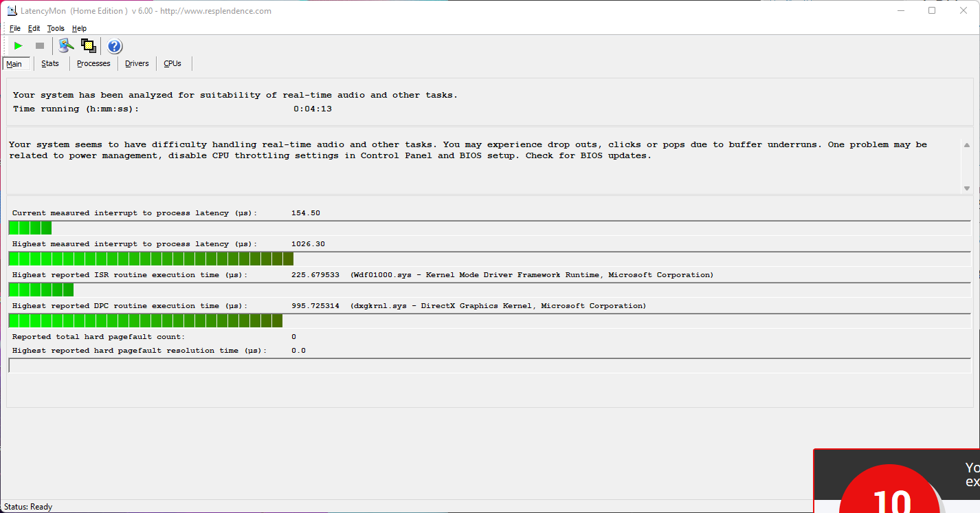Switch to the Stats tab
Screen dimensions: 980x513
click(x=50, y=63)
